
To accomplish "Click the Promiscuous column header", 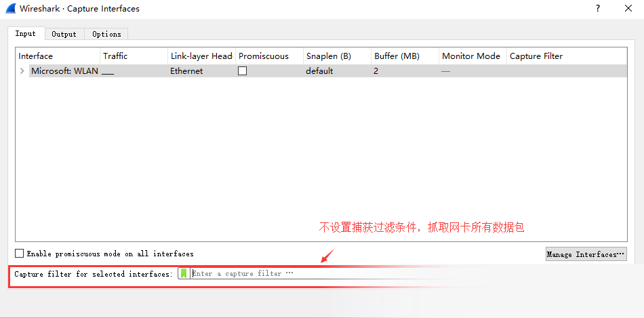I will (x=269, y=56).
